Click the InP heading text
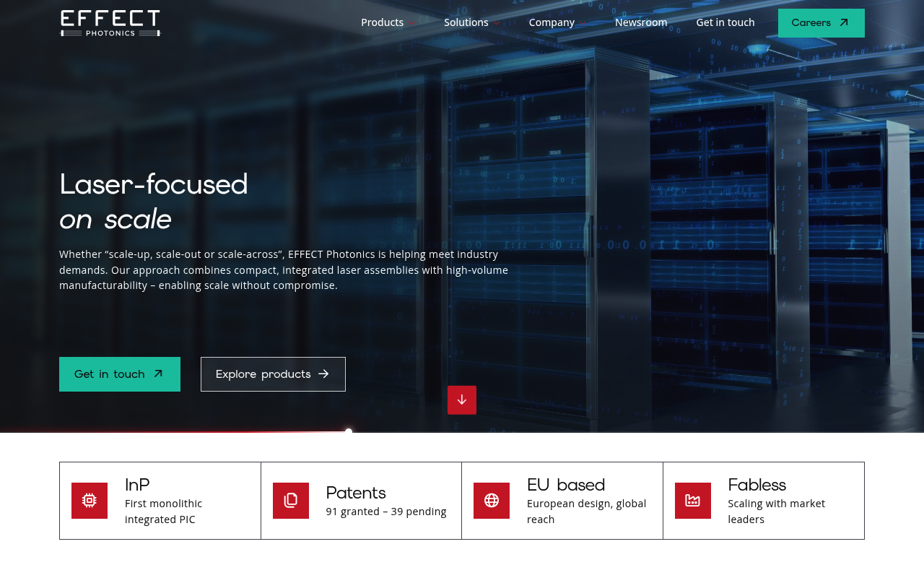924x578 pixels. pyautogui.click(x=137, y=485)
